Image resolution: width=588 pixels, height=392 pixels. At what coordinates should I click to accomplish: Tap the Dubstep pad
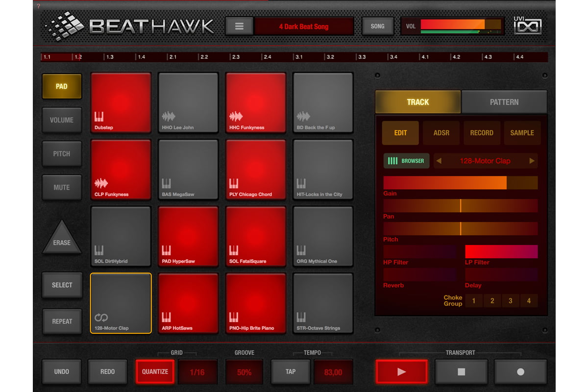121,102
